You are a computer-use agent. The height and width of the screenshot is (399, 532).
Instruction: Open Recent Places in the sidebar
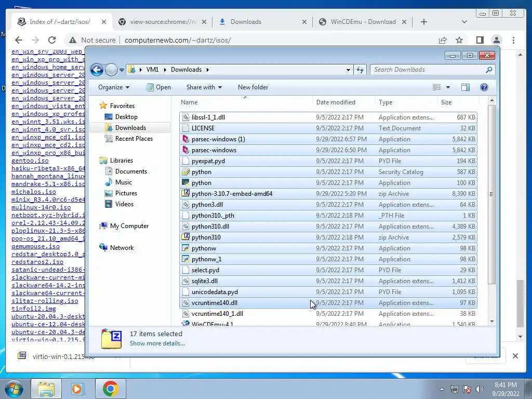tap(134, 138)
